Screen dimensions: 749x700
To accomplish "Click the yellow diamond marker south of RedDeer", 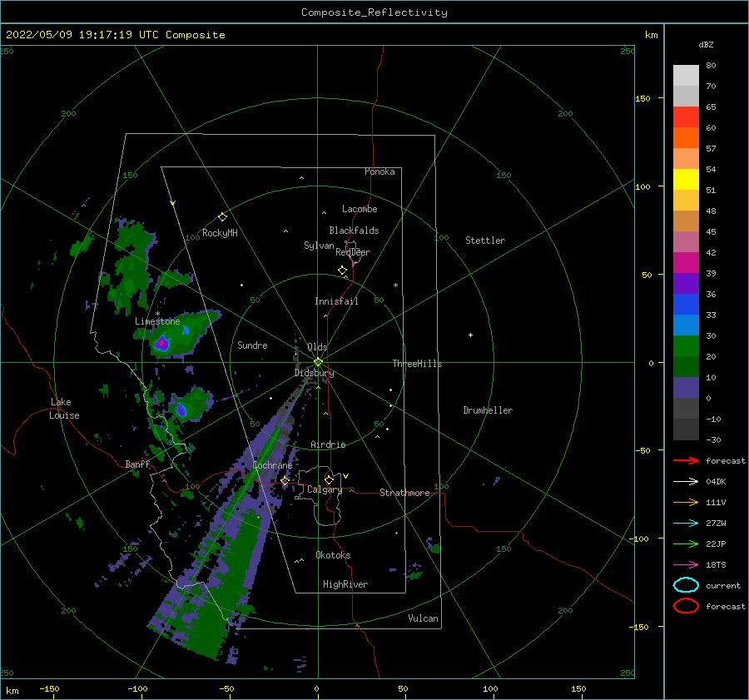I will coord(343,271).
